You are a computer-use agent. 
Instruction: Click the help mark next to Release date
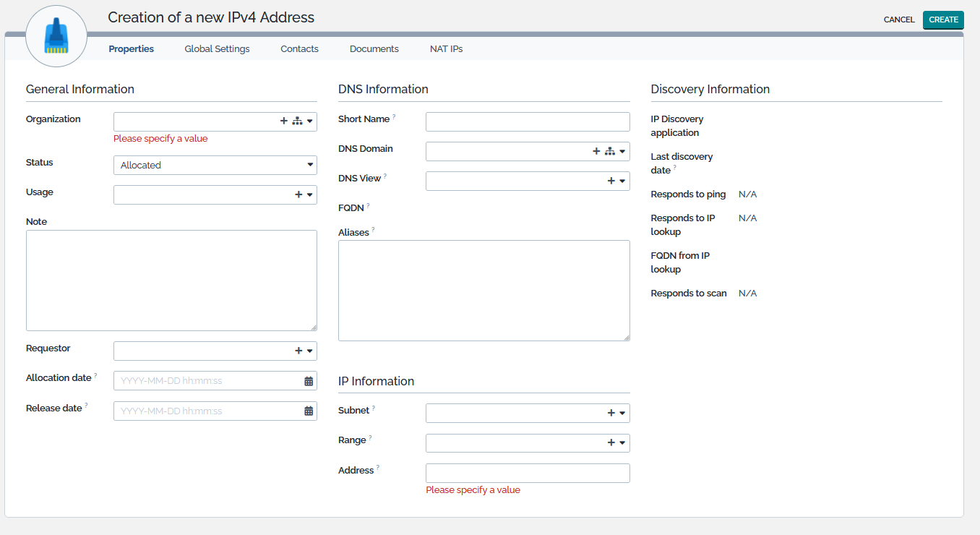[86, 406]
